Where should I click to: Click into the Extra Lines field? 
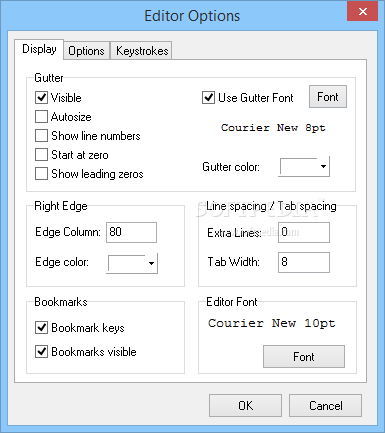304,232
